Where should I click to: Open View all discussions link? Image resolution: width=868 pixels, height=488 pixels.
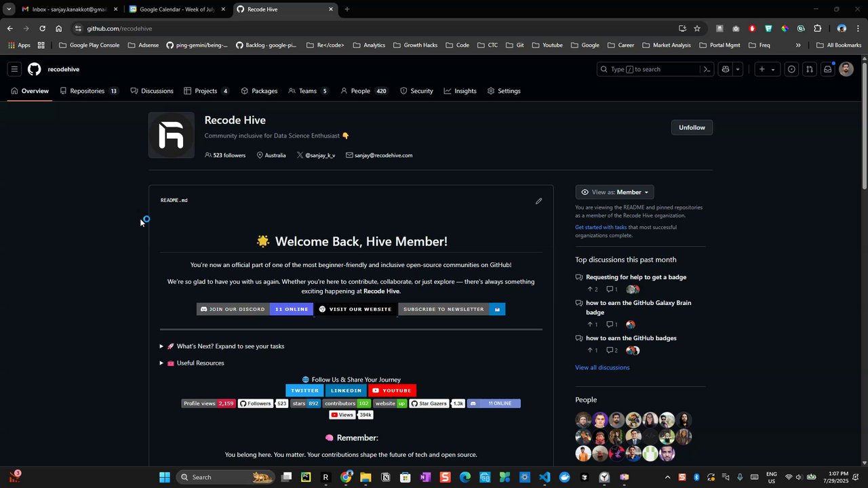[x=602, y=367]
